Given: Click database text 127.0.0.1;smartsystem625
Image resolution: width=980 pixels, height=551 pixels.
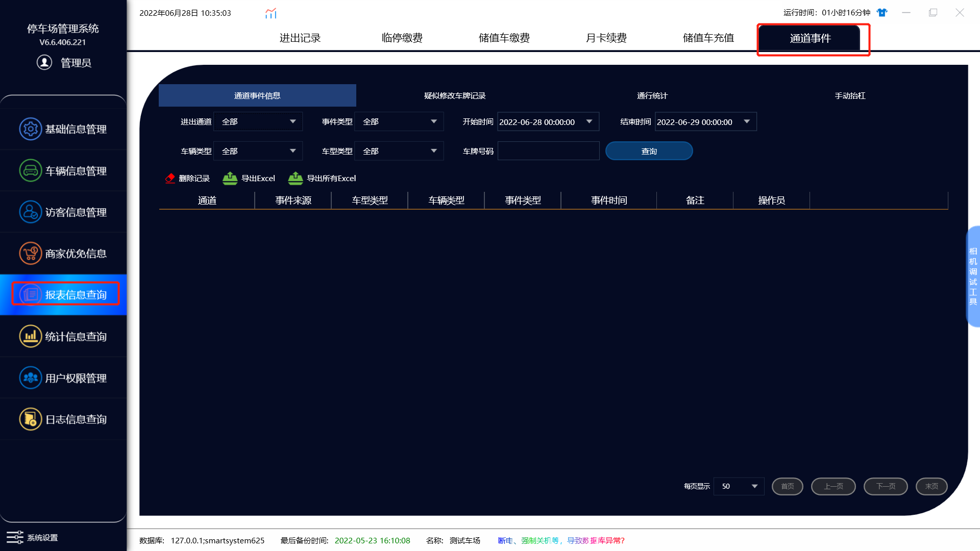Looking at the screenshot, I should pyautogui.click(x=217, y=540).
